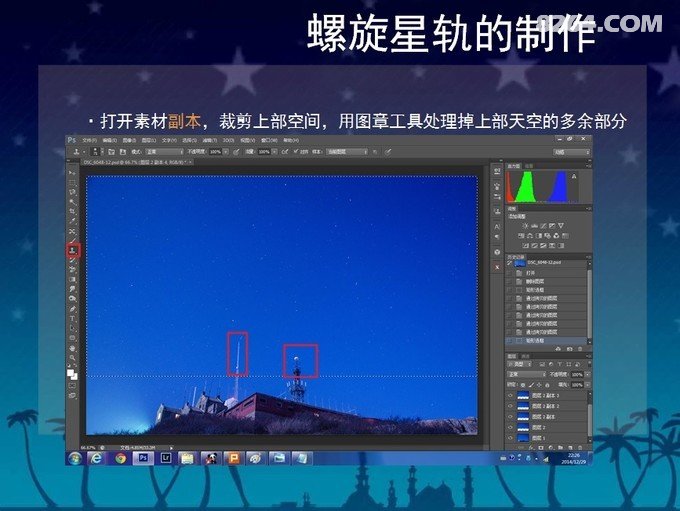680x511 pixels.
Task: Open Google Chrome from the taskbar
Action: [120, 457]
